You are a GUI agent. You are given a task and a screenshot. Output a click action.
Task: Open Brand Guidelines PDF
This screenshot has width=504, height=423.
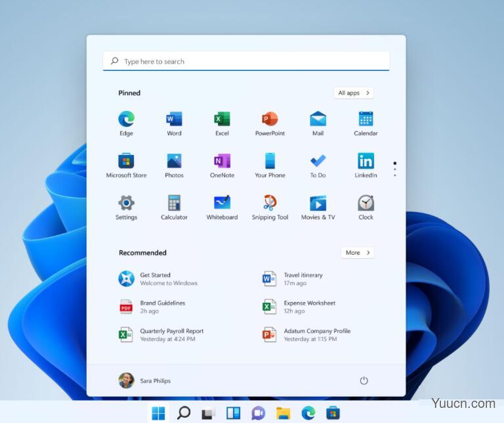pyautogui.click(x=152, y=307)
